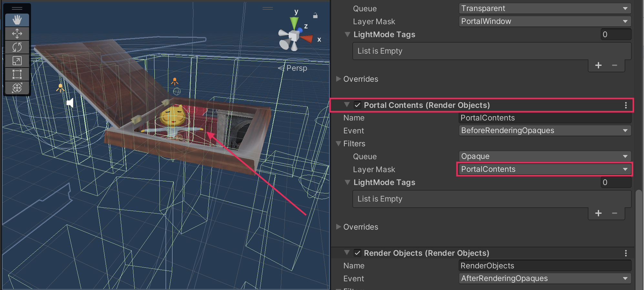Click the Layer Mask label beside PortalWindow
The height and width of the screenshot is (290, 644).
coord(374,22)
